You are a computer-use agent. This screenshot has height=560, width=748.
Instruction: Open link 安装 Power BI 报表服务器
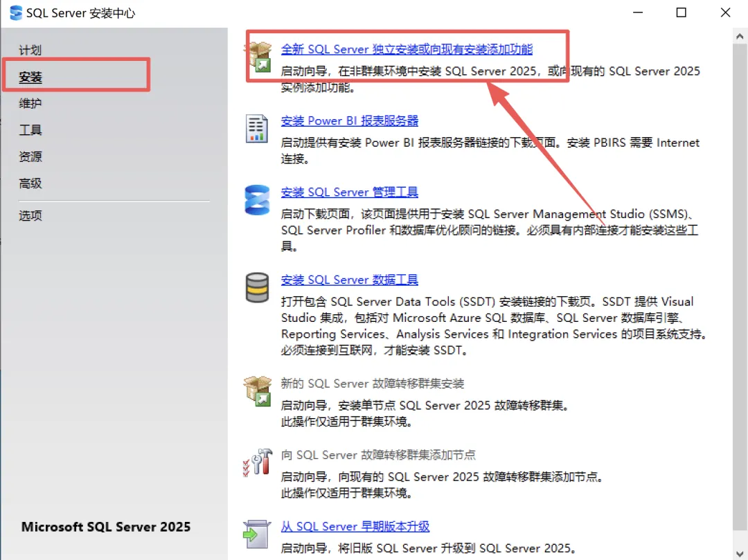click(x=349, y=120)
